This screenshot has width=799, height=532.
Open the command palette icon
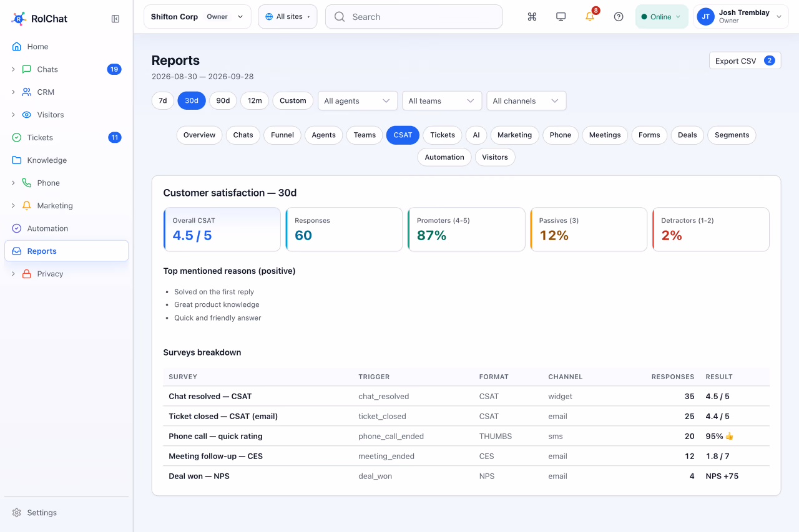point(532,17)
